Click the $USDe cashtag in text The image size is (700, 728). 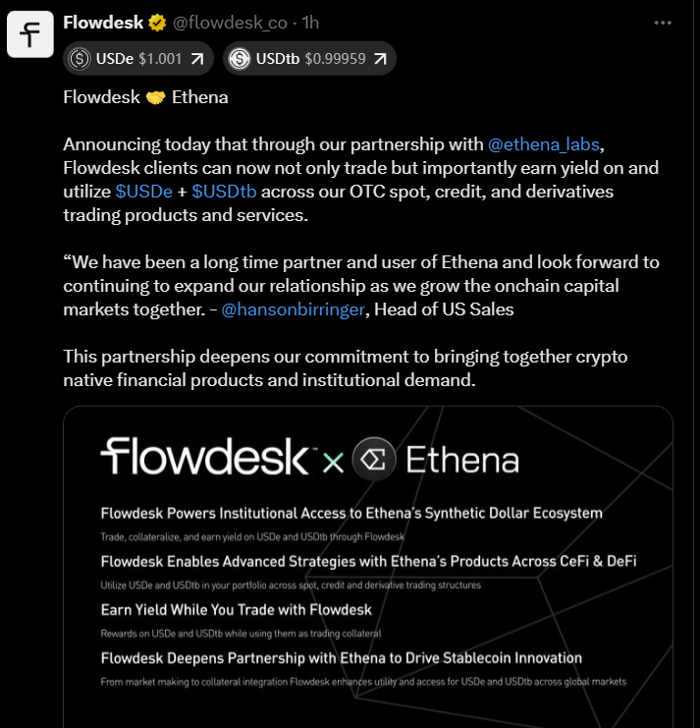click(143, 191)
